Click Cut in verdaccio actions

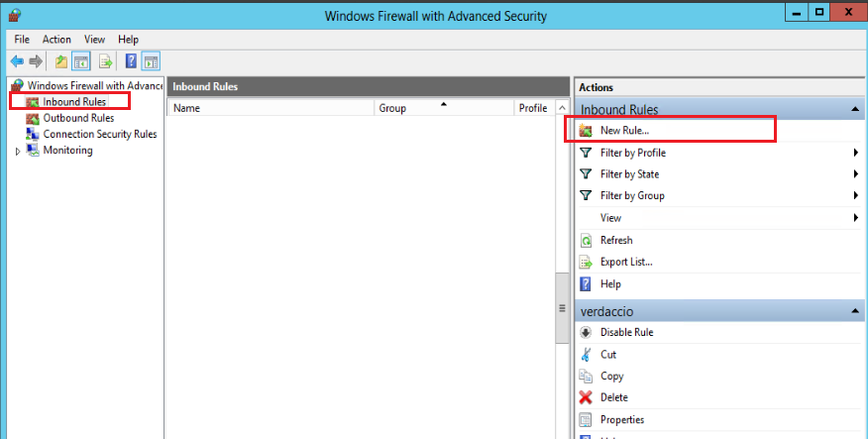[608, 355]
